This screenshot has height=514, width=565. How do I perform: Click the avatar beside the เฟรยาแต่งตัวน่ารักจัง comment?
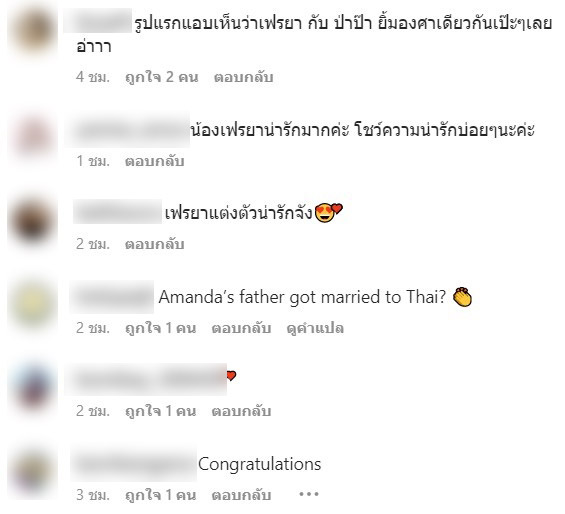pos(32,221)
